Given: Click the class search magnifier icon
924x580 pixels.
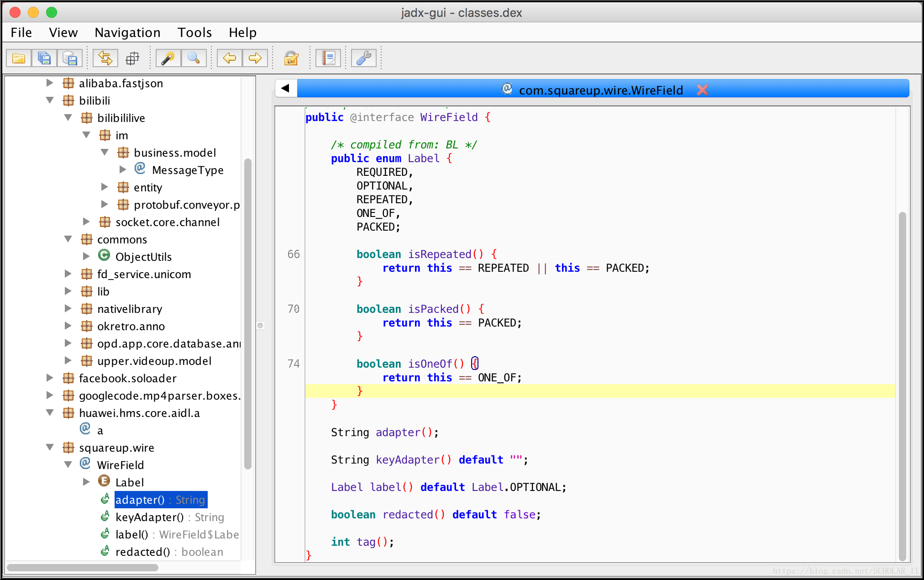Looking at the screenshot, I should [x=194, y=58].
